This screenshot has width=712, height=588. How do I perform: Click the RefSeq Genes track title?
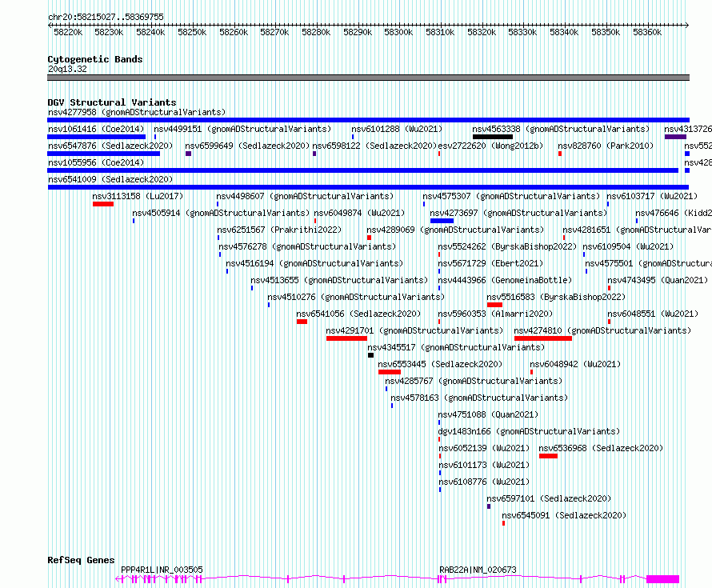point(81,560)
